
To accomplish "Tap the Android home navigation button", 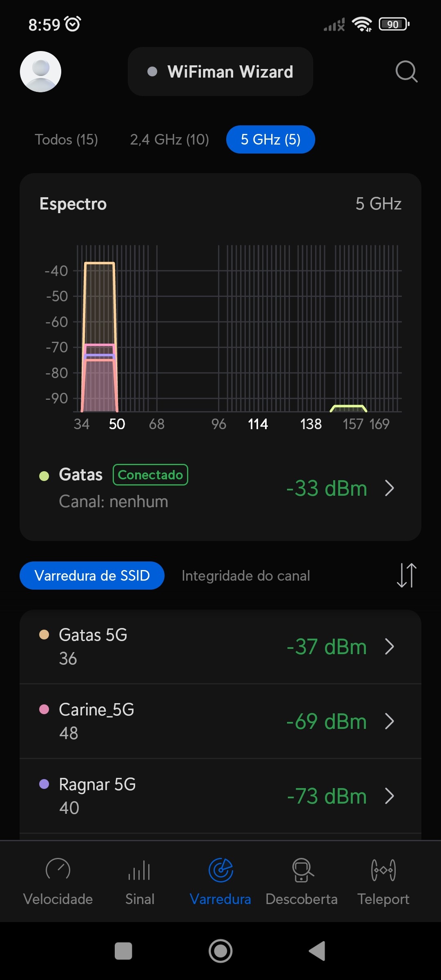I will coord(220,951).
